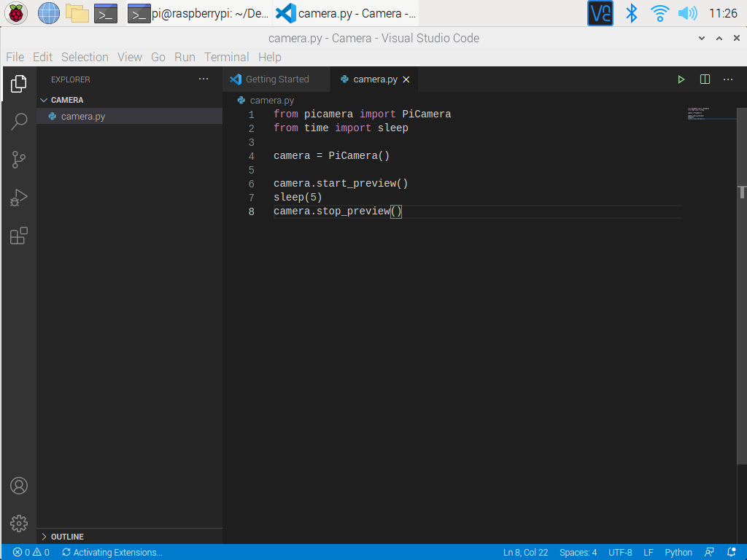Screen dimensions: 747x560
Task: Open the editor More Actions menu
Action: 728,79
